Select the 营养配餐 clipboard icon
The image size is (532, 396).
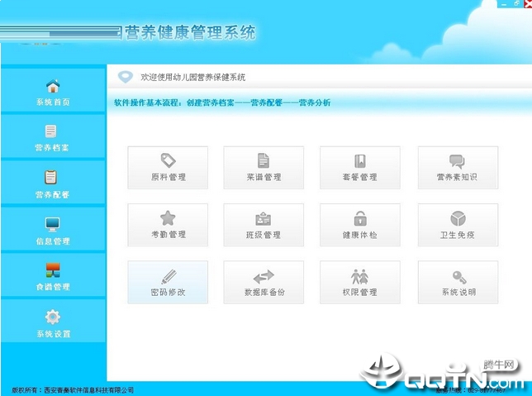51,177
